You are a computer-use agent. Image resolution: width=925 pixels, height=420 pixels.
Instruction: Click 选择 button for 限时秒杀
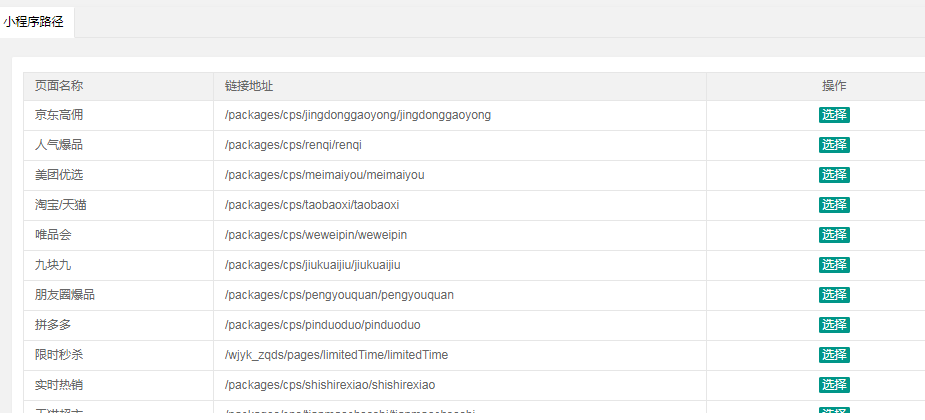tap(834, 355)
